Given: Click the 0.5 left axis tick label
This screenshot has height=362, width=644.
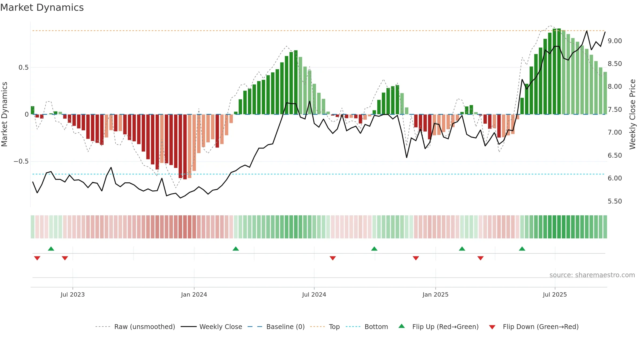Looking at the screenshot, I should 24,68.
